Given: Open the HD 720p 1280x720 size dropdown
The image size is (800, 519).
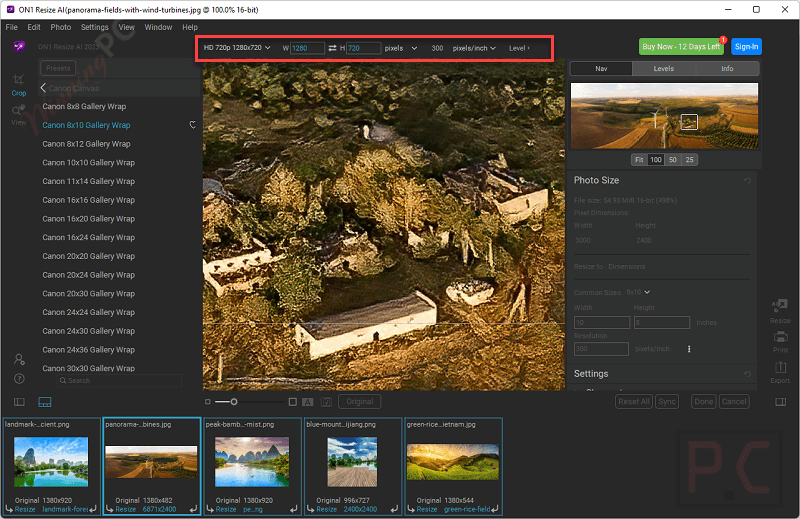Looking at the screenshot, I should point(237,48).
